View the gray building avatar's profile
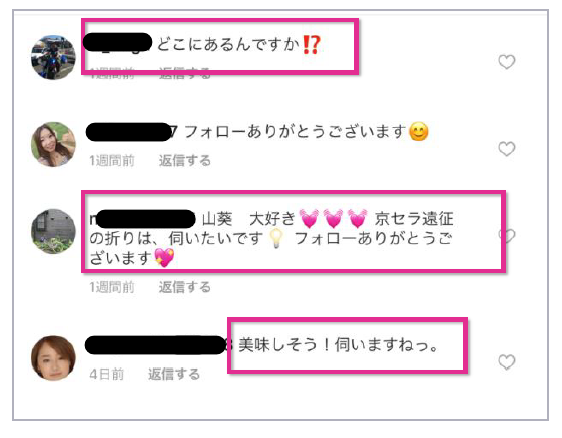Viewport: 562px width, 438px height. [53, 231]
